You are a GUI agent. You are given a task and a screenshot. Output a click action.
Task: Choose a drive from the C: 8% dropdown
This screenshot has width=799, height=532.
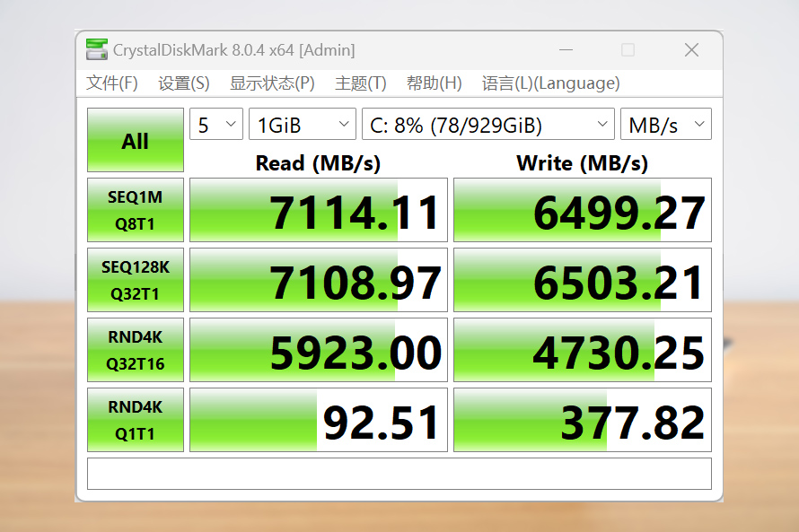[x=488, y=124]
